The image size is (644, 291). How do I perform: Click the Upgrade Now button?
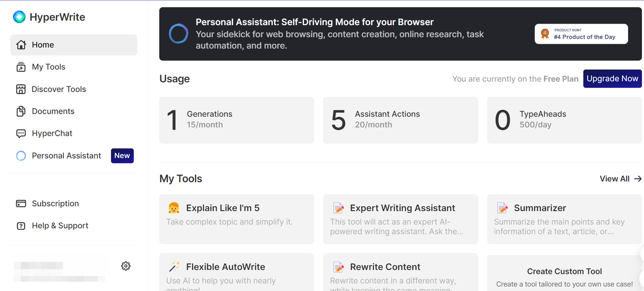[x=612, y=78]
